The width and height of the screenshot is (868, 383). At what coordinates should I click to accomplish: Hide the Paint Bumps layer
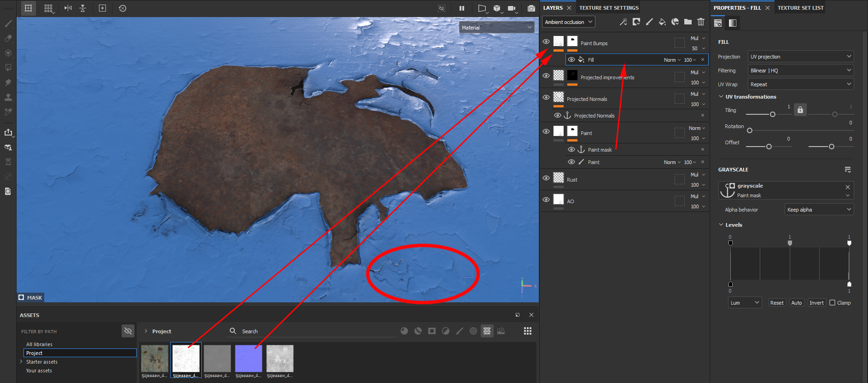[x=546, y=41]
